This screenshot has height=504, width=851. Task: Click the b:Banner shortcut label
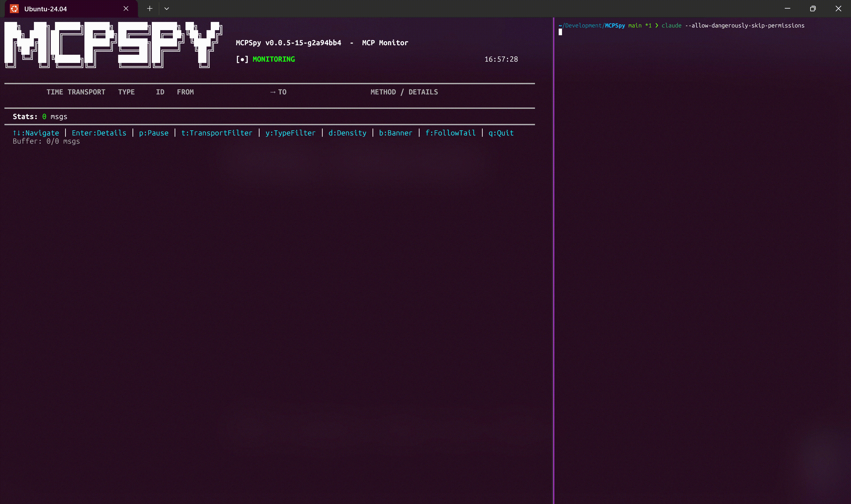coord(396,133)
